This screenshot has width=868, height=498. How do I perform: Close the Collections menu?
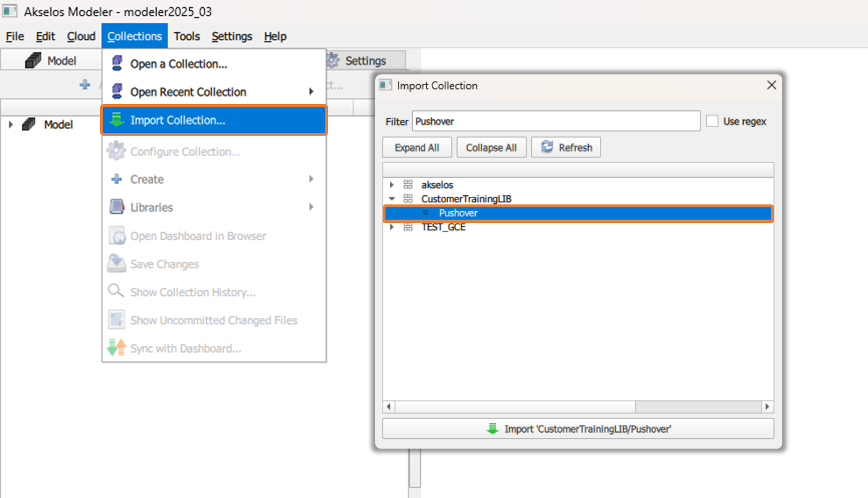[135, 36]
